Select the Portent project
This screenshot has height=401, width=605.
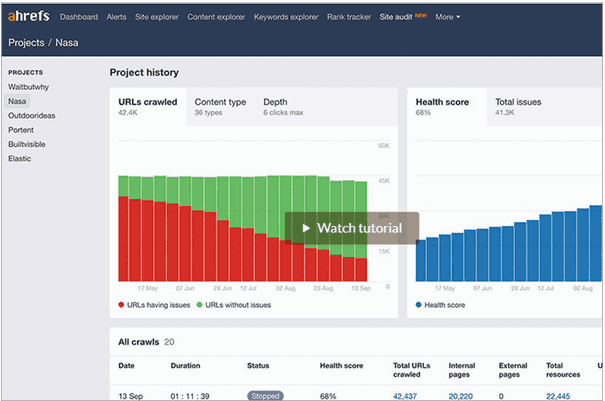[x=21, y=130]
